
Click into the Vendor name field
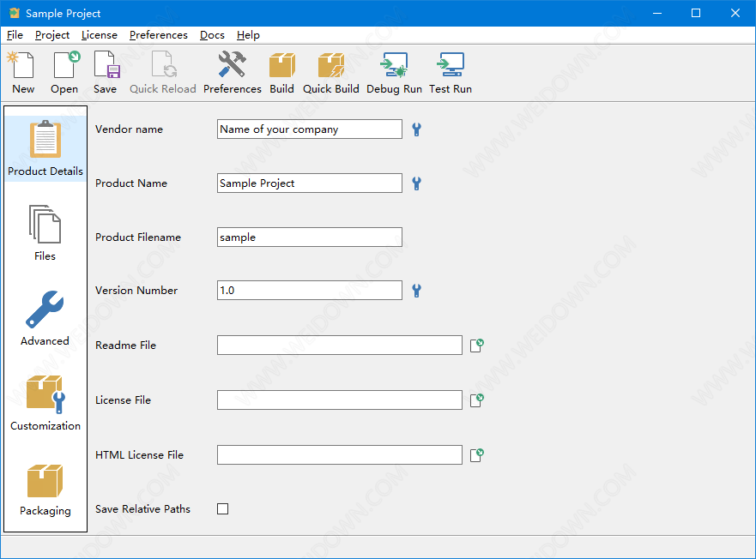tap(310, 129)
